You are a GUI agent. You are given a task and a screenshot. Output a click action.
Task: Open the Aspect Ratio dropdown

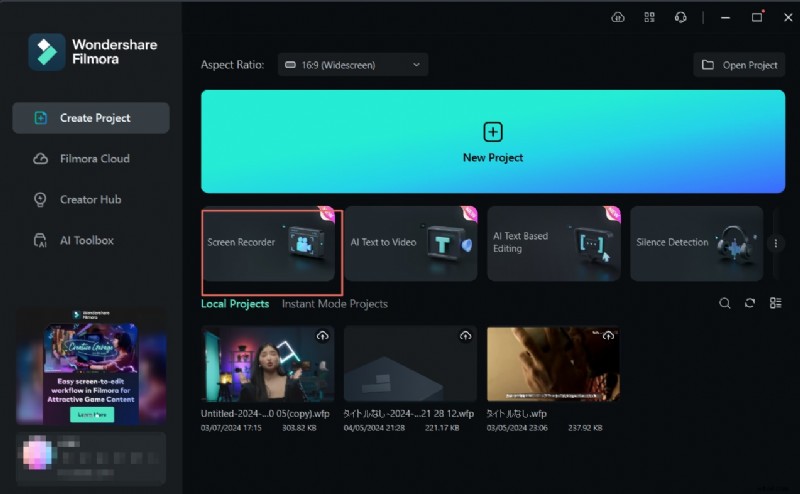(353, 65)
